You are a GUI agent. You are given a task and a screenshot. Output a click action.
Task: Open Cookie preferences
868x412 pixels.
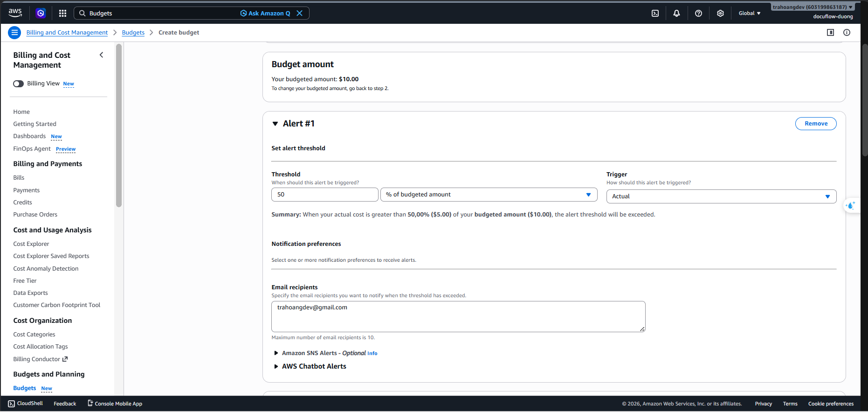click(x=831, y=404)
